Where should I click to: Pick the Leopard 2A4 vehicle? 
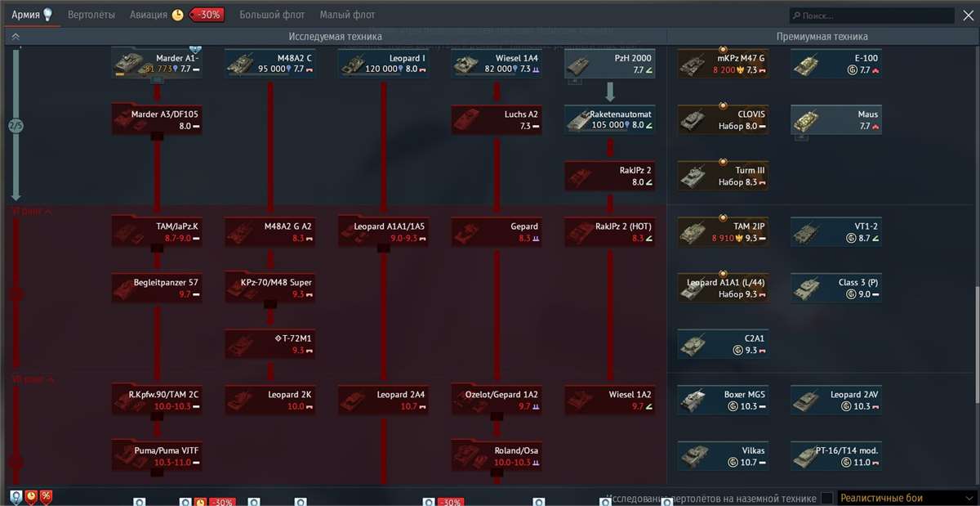point(383,399)
